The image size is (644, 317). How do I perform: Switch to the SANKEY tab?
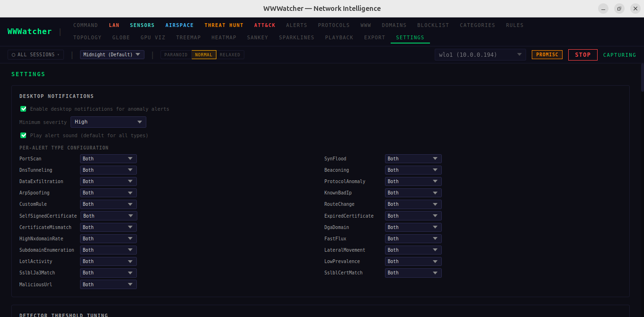[x=258, y=37]
